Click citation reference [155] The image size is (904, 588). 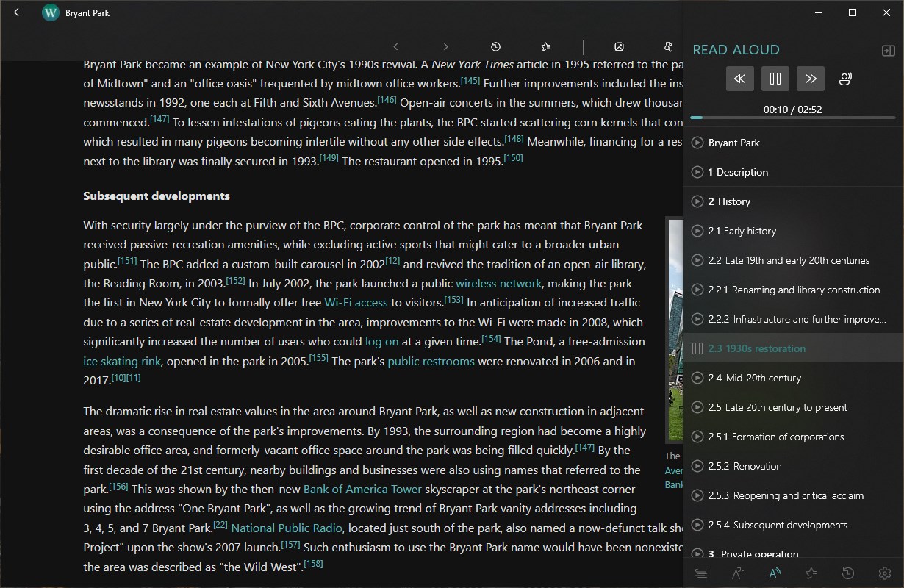pyautogui.click(x=318, y=357)
